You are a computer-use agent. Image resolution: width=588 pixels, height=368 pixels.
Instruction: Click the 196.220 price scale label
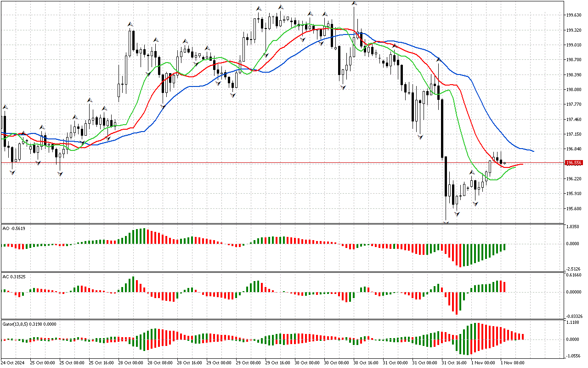click(574, 179)
